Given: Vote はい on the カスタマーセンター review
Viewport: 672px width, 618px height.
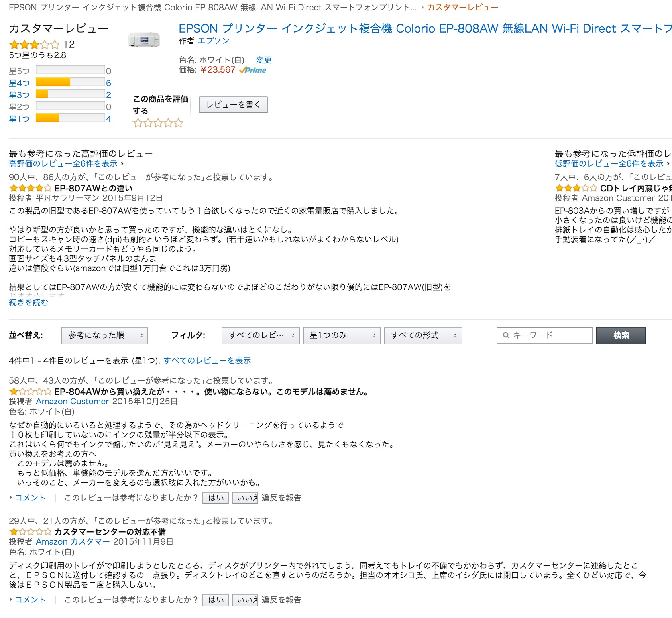Looking at the screenshot, I should click(x=216, y=600).
